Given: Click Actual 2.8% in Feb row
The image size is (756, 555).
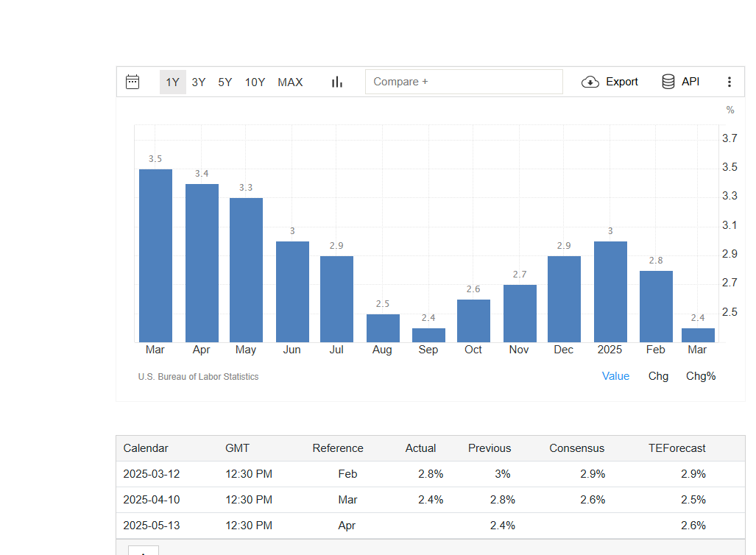Looking at the screenshot, I should tap(431, 474).
